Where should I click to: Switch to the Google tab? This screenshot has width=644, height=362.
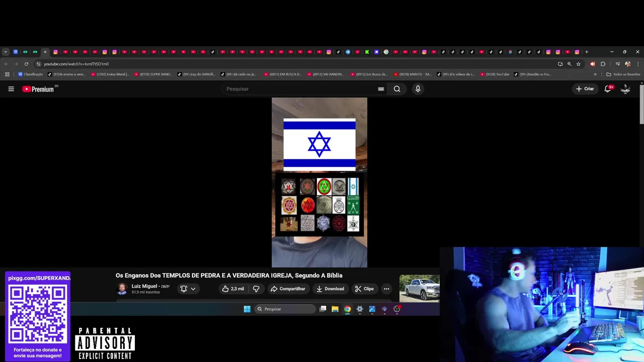tap(386, 52)
